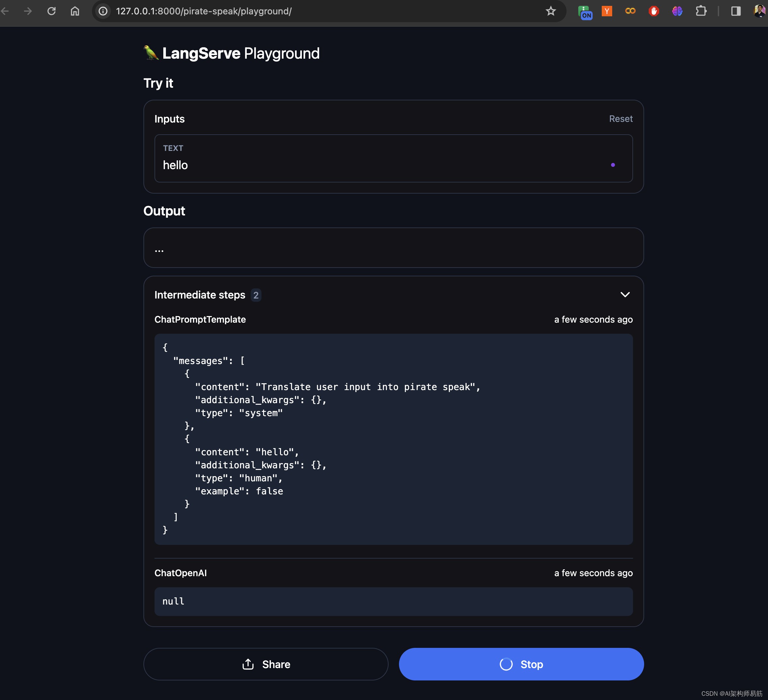Screen dimensions: 768x700
Task: Click the null output of ChatOpenAI
Action: [x=393, y=601]
